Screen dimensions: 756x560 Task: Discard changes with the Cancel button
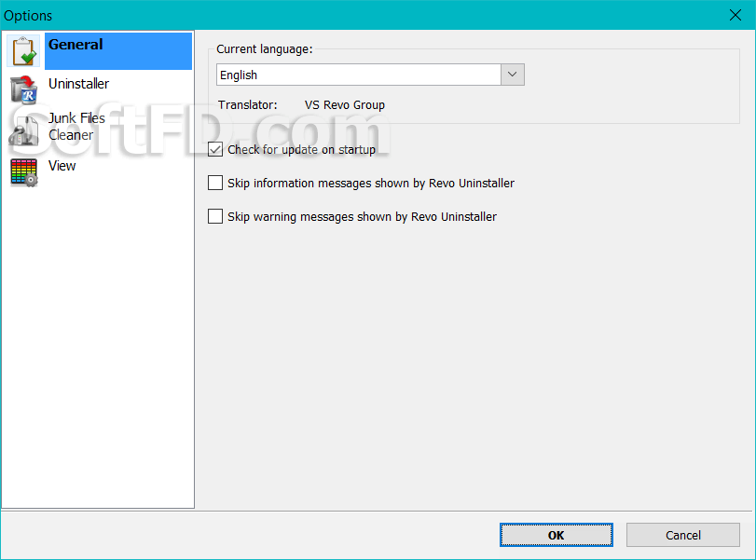pos(682,535)
